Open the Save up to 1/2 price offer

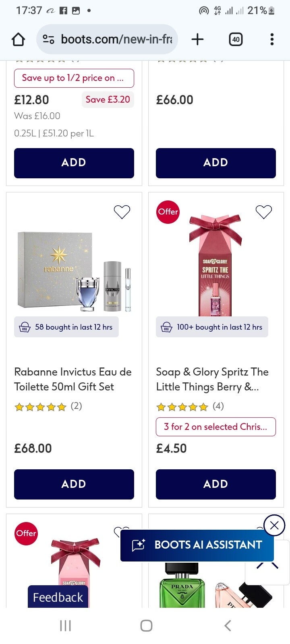74,78
